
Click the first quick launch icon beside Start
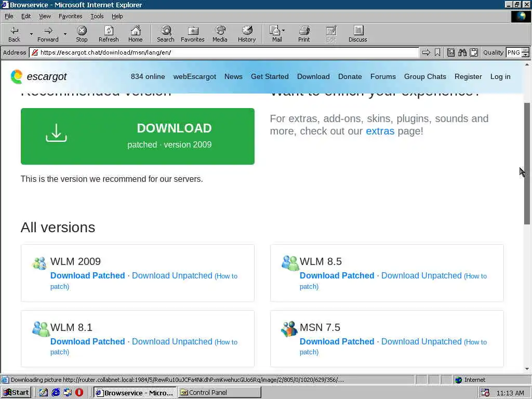pos(44,393)
